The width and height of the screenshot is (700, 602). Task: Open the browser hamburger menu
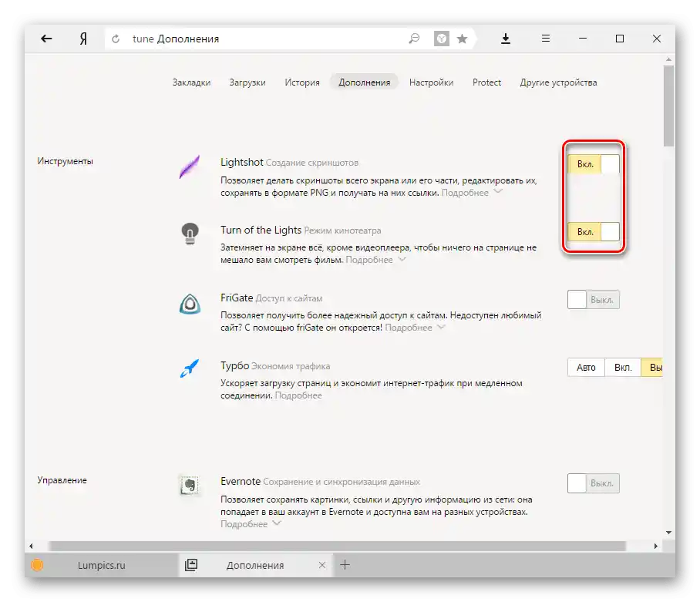pos(546,39)
